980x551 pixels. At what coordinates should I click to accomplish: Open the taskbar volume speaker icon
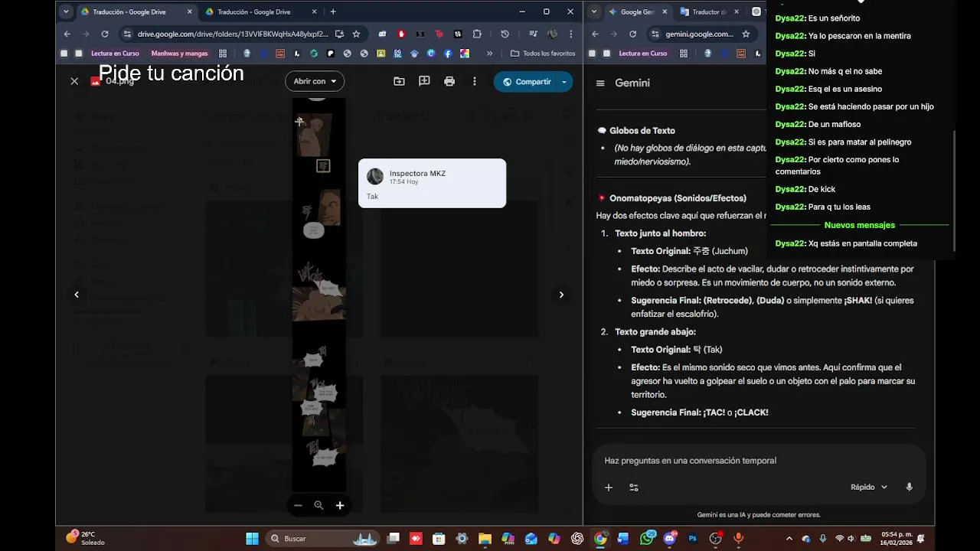(851, 539)
